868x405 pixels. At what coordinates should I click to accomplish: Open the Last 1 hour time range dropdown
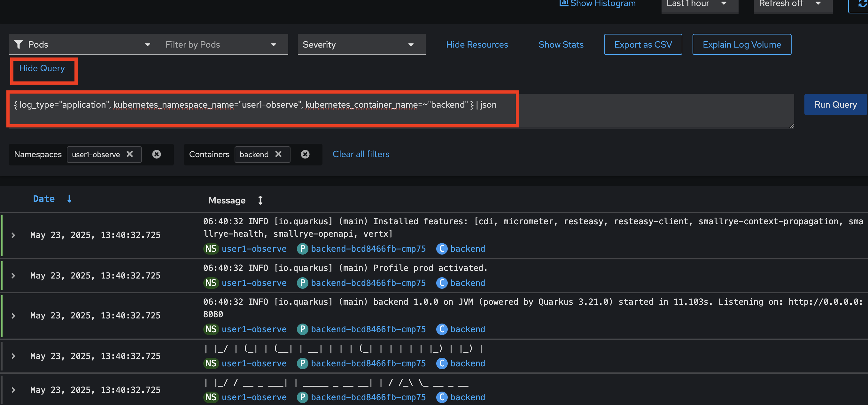[x=700, y=5]
